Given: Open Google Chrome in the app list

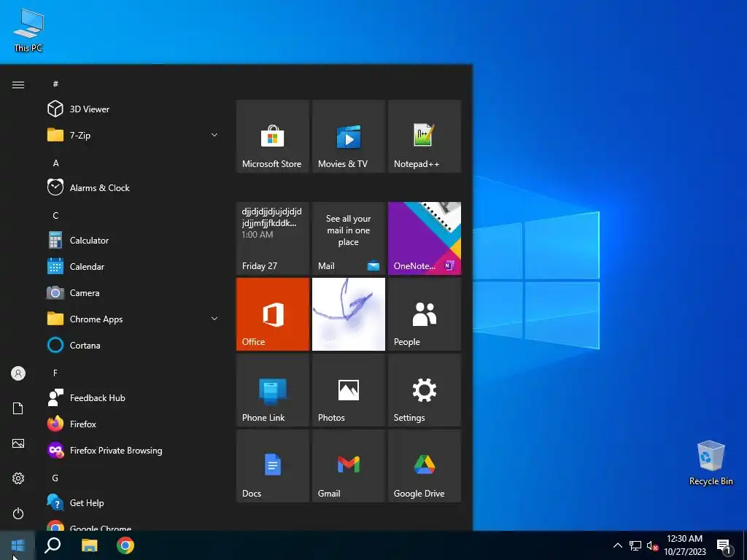Looking at the screenshot, I should (x=133, y=525).
